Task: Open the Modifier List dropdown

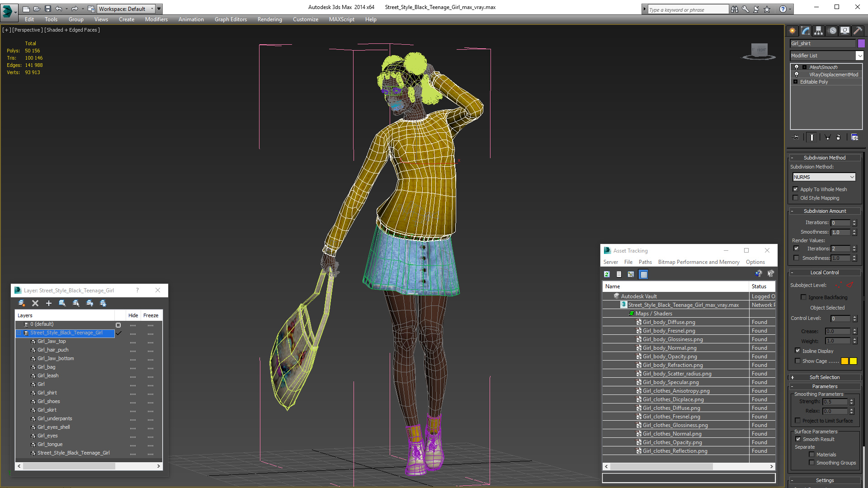Action: 826,56
